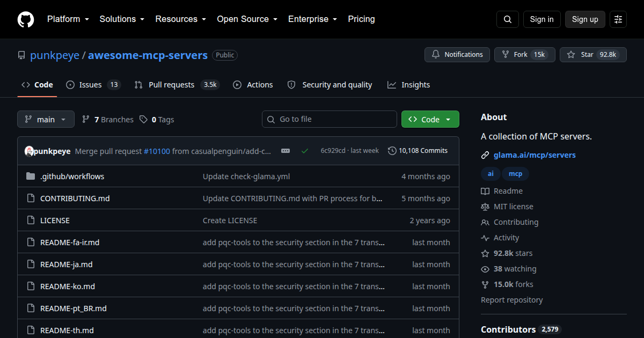644x338 pixels.
Task: Open the punkpeye owner link
Action: pos(55,55)
